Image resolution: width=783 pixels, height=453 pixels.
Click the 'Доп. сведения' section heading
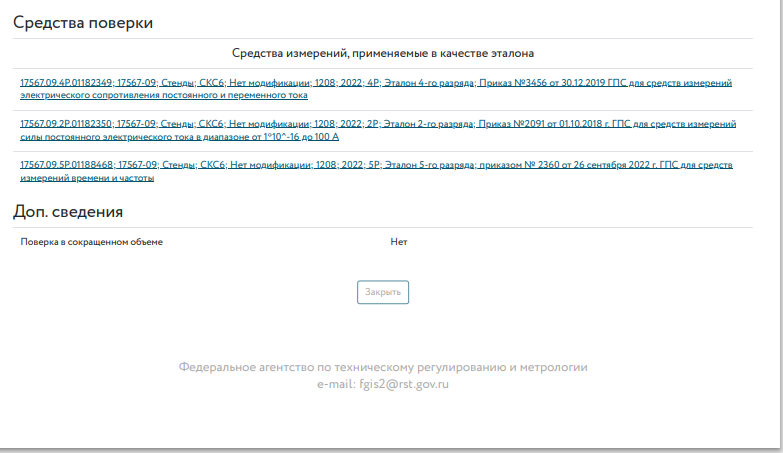(x=67, y=211)
